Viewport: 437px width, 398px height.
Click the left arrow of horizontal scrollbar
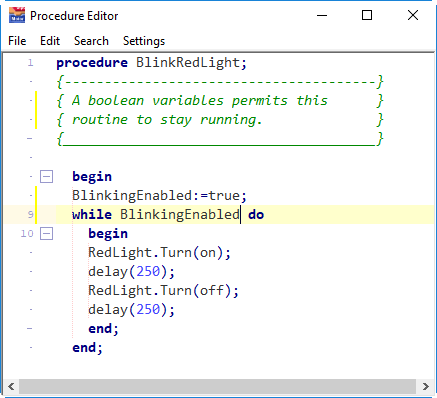(x=11, y=386)
